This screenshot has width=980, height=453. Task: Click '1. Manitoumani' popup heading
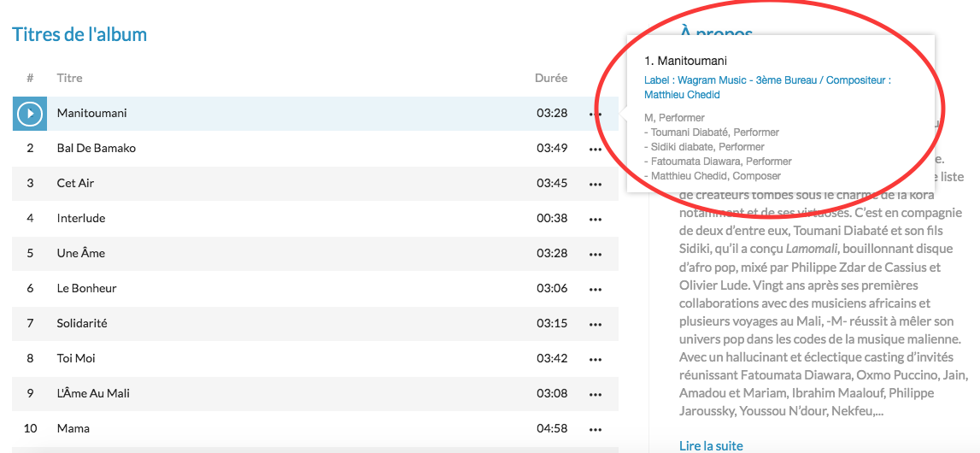pyautogui.click(x=685, y=62)
